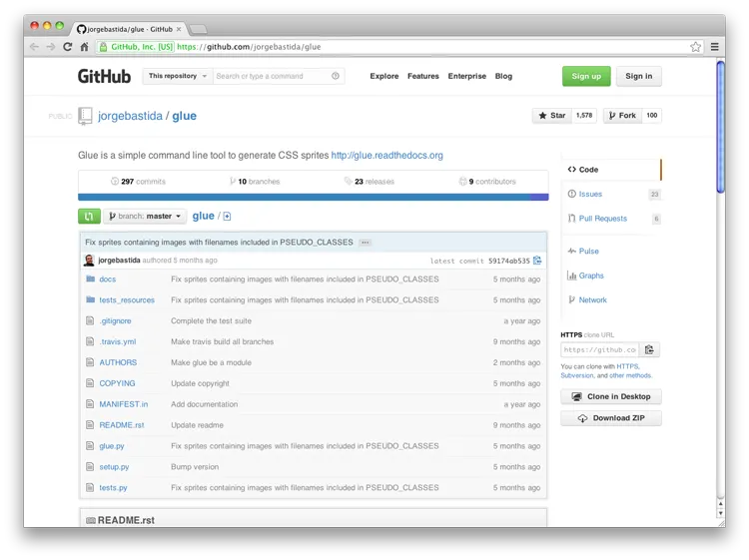Copy the HTTPS clone URL to clipboard
This screenshot has width=749, height=560.
point(649,350)
